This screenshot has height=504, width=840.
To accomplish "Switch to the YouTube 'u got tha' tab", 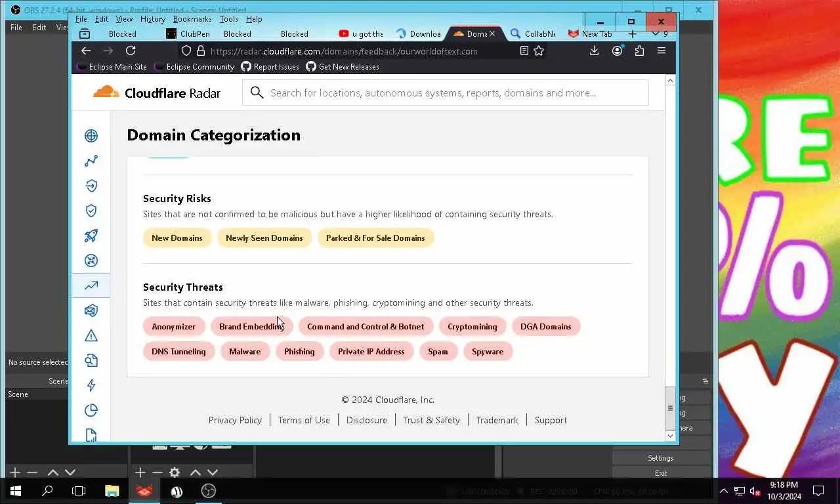I will (x=361, y=33).
